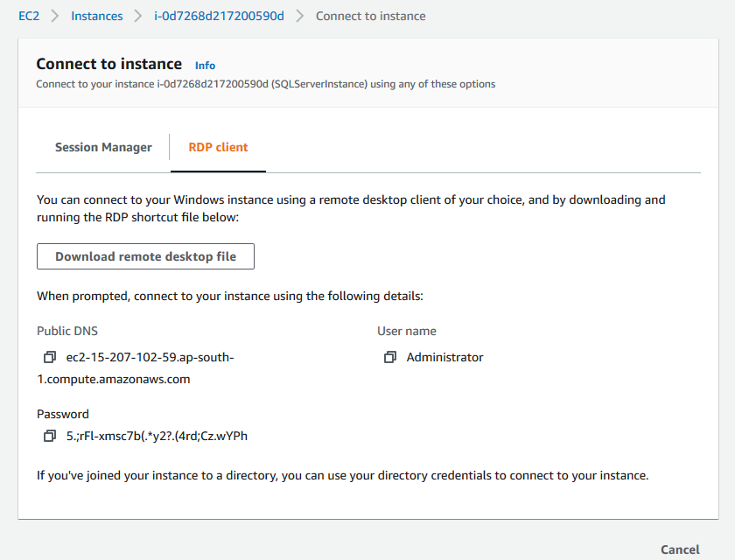This screenshot has height=560, width=735.
Task: Open the Instances breadcrumb link
Action: [96, 17]
